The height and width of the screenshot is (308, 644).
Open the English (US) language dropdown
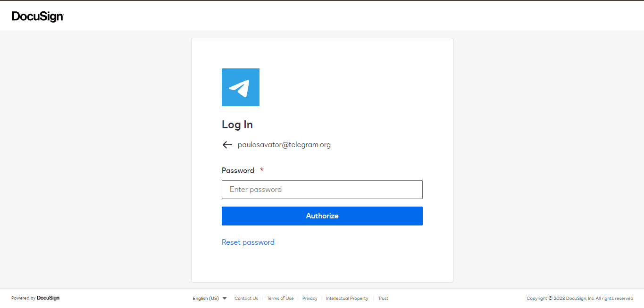[210, 299]
